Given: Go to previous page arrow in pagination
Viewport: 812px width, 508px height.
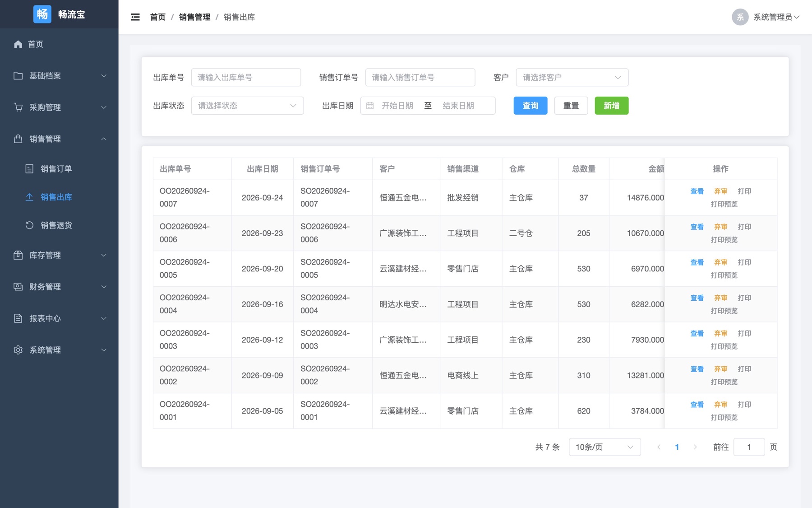Looking at the screenshot, I should coord(659,447).
